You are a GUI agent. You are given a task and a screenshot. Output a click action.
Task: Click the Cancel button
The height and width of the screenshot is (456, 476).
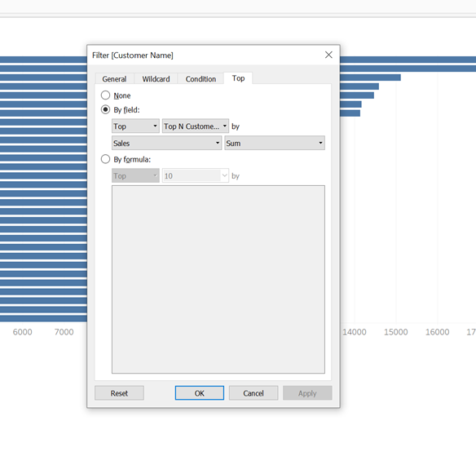pos(253,393)
